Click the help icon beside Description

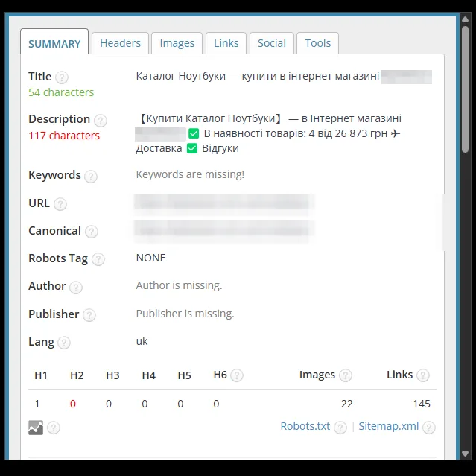click(100, 120)
